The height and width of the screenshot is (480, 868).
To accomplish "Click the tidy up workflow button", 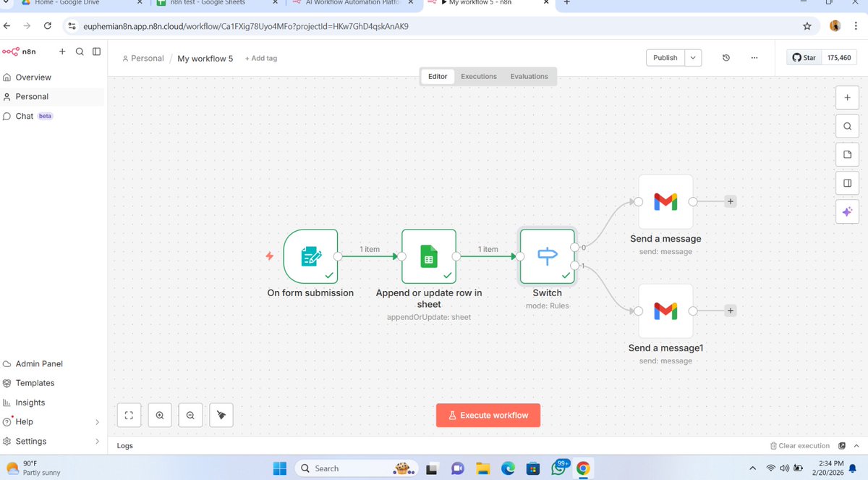I will 221,415.
